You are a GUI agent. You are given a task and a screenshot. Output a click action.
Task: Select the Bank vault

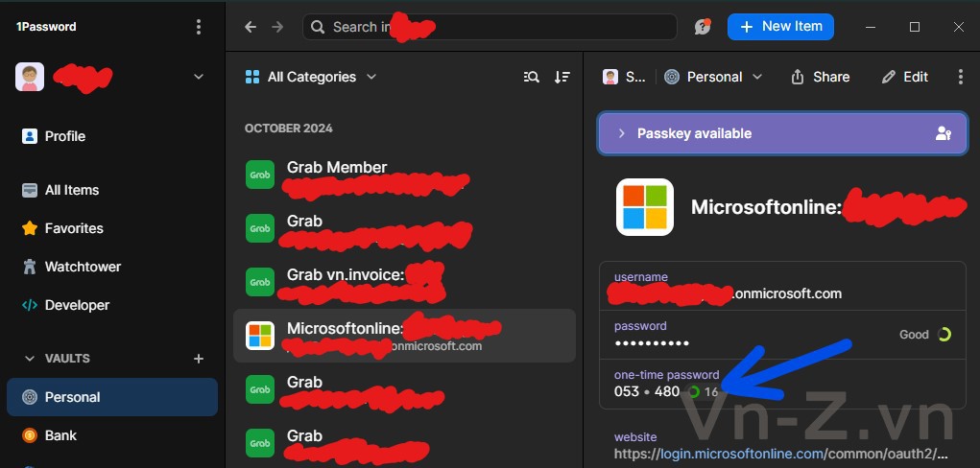coord(112,435)
